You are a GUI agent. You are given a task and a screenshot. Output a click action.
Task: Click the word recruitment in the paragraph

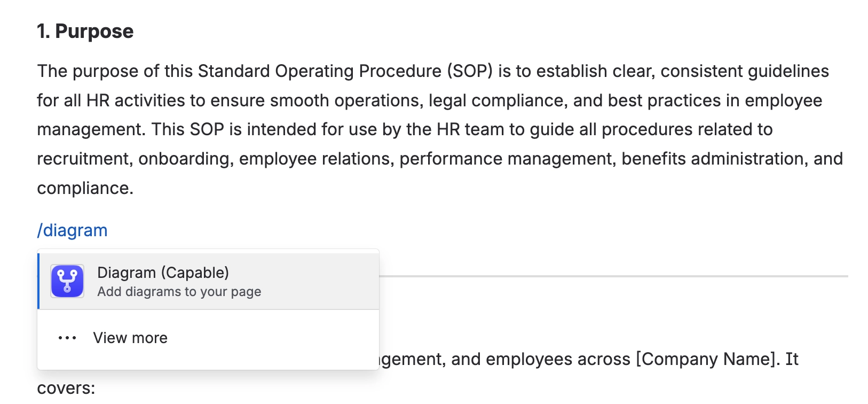point(81,158)
